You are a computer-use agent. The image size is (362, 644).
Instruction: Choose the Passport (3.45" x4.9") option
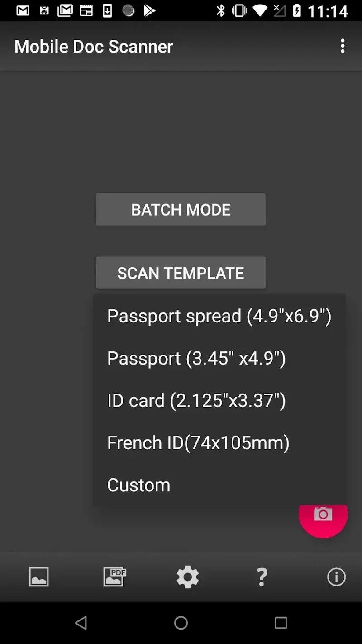[x=196, y=358]
